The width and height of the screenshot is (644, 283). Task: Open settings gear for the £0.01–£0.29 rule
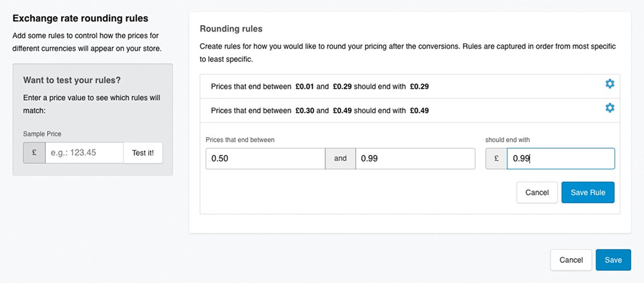click(609, 84)
